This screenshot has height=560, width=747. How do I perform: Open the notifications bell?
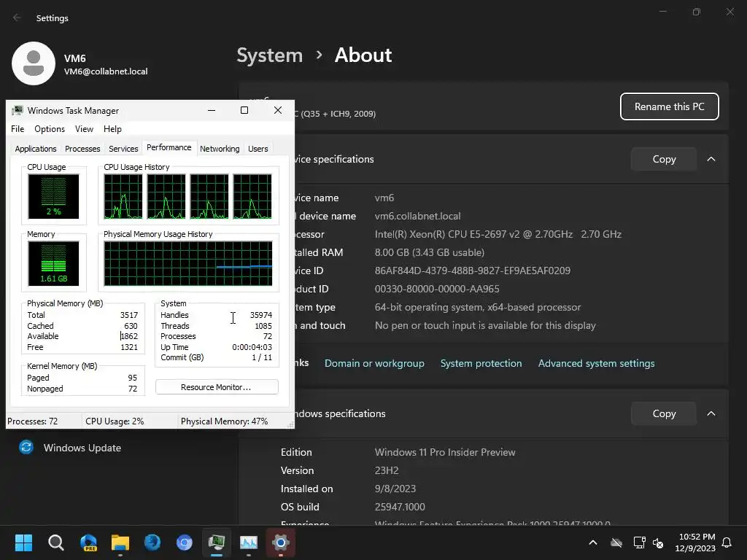tap(727, 542)
